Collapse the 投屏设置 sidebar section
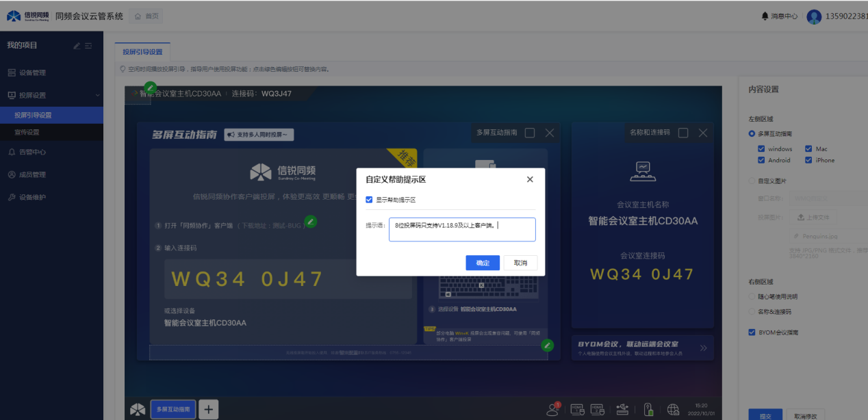 (x=97, y=96)
